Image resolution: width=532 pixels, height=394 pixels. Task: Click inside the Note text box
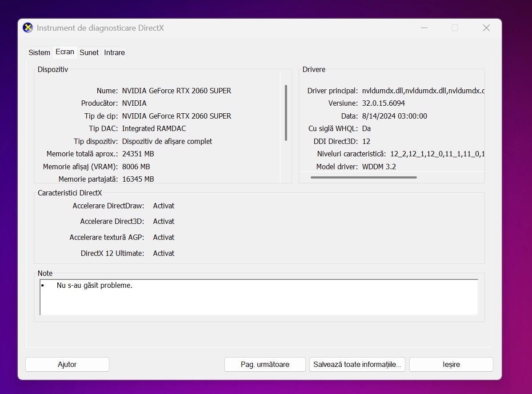coord(259,297)
